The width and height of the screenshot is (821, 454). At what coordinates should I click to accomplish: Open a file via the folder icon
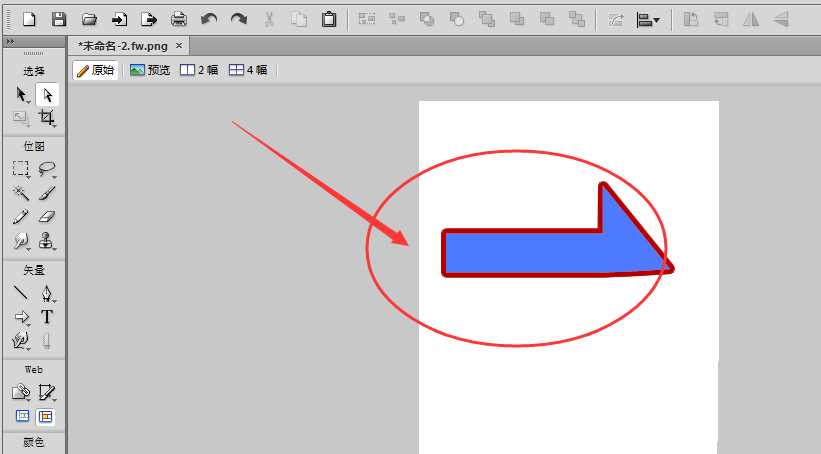(x=90, y=20)
